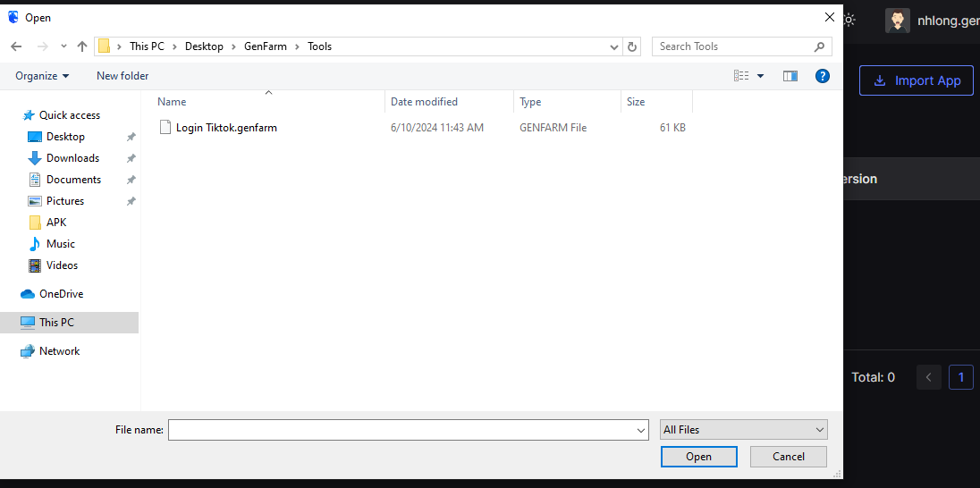This screenshot has height=488, width=980.
Task: Click the Cancel button
Action: click(x=789, y=457)
